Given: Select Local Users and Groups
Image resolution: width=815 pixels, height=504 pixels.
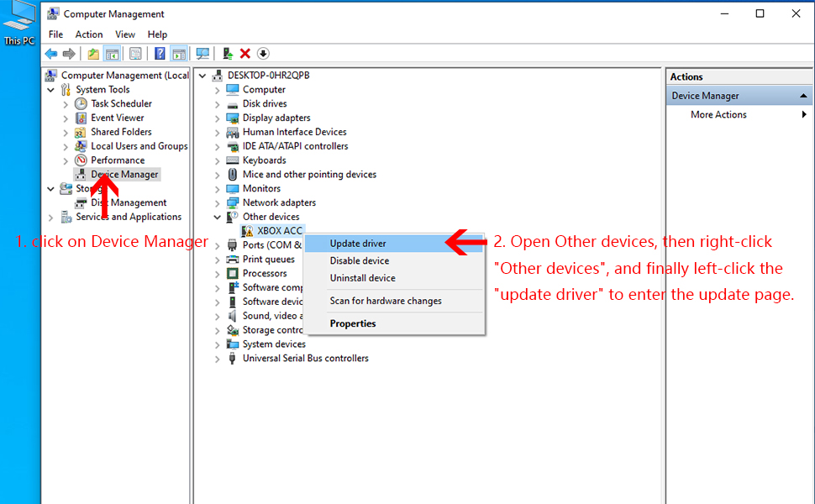Looking at the screenshot, I should 139,146.
